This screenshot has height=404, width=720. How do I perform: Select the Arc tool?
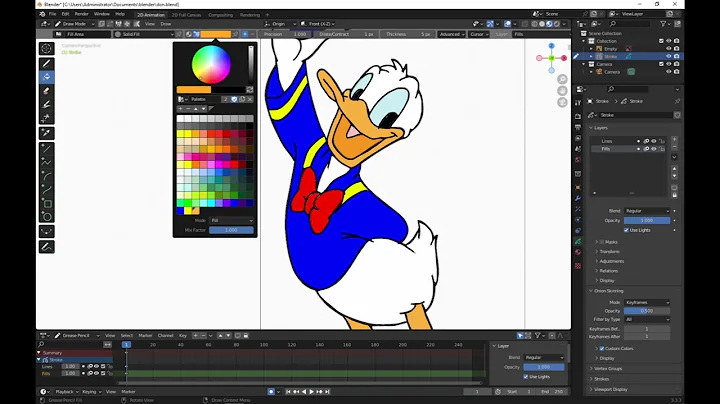coord(46,176)
